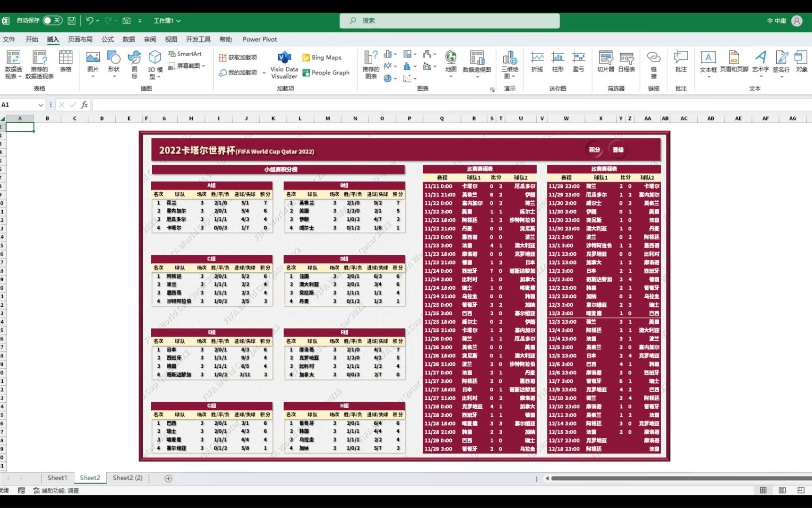Switch to Normal view in status bar
Image resolution: width=812 pixels, height=508 pixels.
(763, 490)
